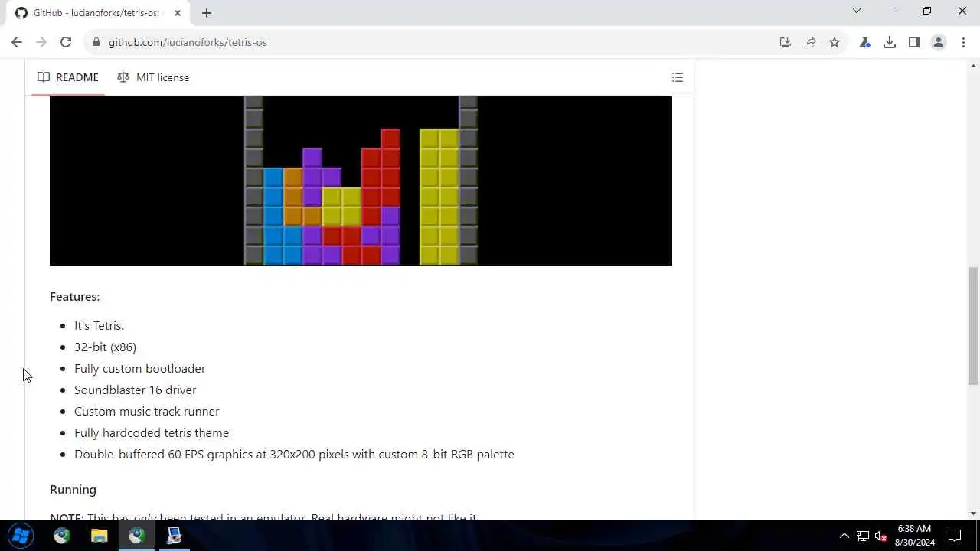Share this page using the address bar icon
The height and width of the screenshot is (551, 980).
point(810,42)
